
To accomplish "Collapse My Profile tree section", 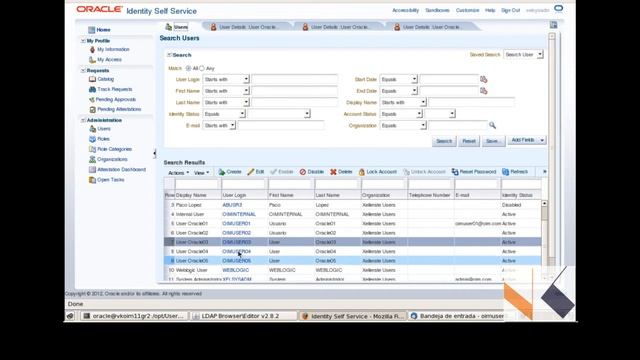I will [83, 41].
